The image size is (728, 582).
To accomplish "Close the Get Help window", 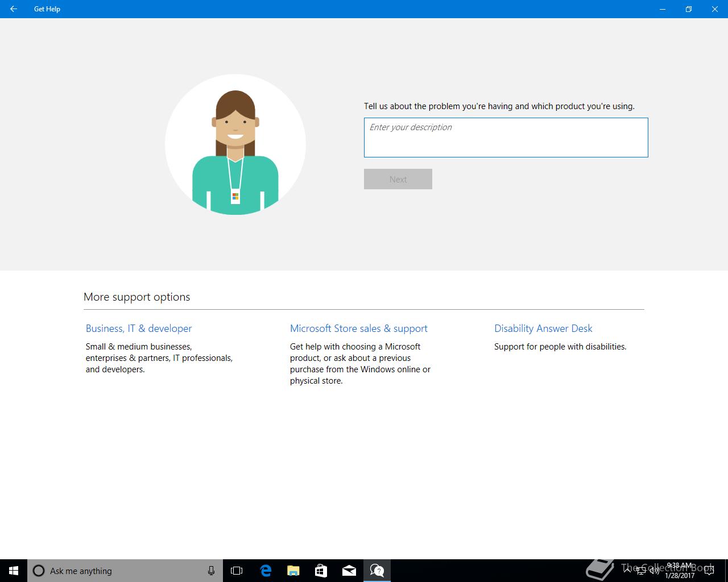I will 715,9.
